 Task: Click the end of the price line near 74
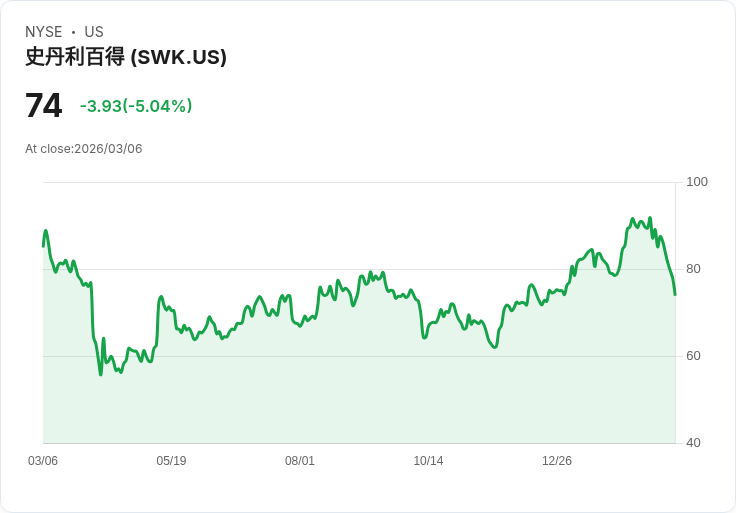click(675, 294)
